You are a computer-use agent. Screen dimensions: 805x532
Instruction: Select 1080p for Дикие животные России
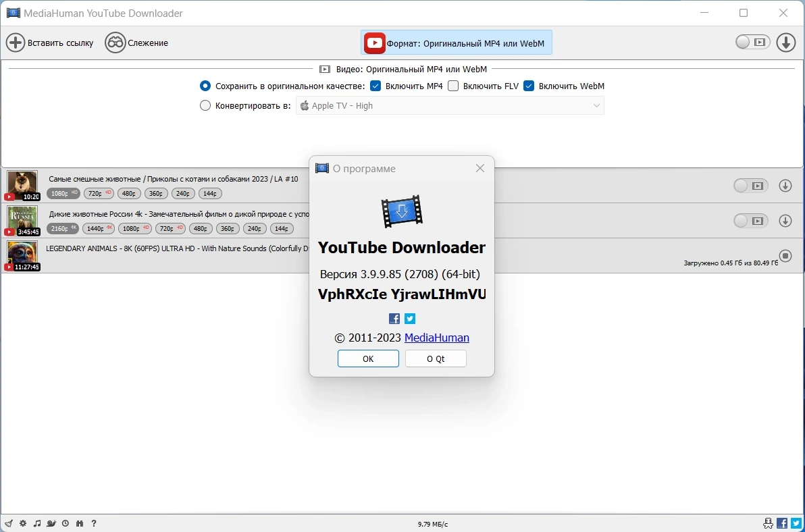click(134, 228)
